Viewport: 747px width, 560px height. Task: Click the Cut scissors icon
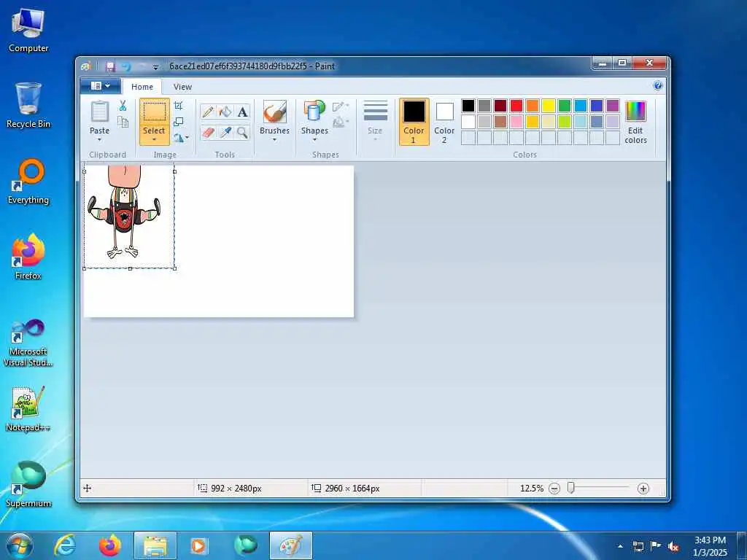(123, 106)
